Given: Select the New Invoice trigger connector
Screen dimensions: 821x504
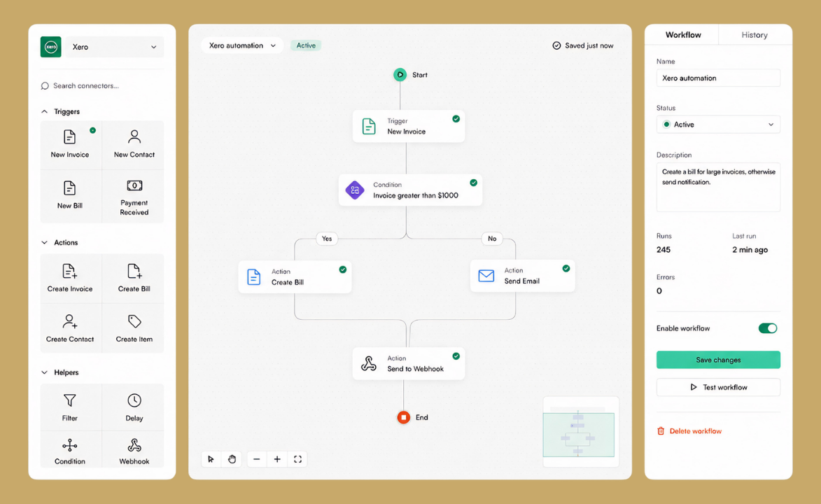Looking at the screenshot, I should [70, 145].
